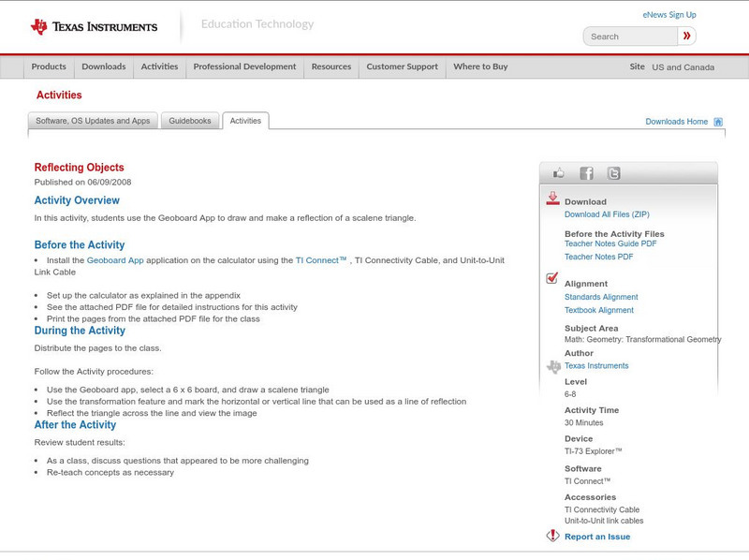749x560 pixels.
Task: Click the 'Subject Area' label
Action: pyautogui.click(x=592, y=329)
